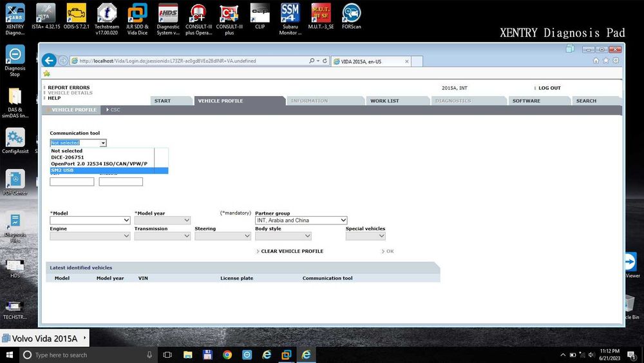This screenshot has width=644, height=363.
Task: Open PDF Center desktop shortcut
Action: [15, 182]
